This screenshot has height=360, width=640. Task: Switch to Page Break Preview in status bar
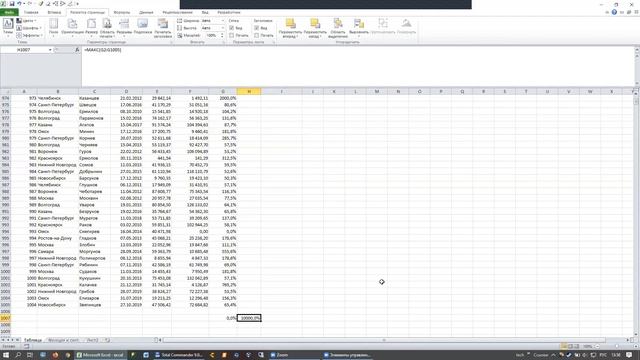click(576, 346)
